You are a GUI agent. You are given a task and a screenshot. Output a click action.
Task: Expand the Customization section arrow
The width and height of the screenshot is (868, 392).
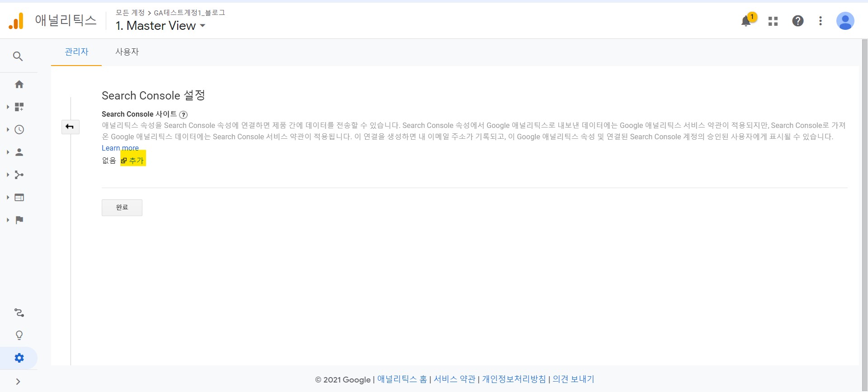[x=8, y=107]
